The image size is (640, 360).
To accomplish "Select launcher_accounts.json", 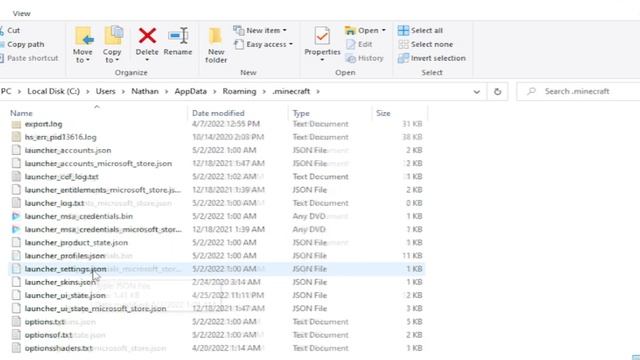I will (68, 150).
